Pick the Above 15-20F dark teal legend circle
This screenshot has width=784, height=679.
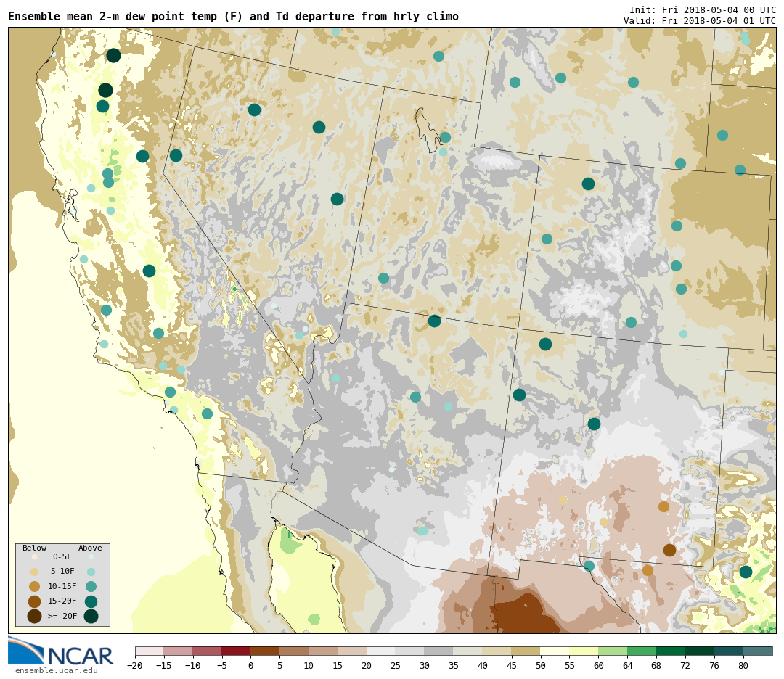pyautogui.click(x=91, y=601)
